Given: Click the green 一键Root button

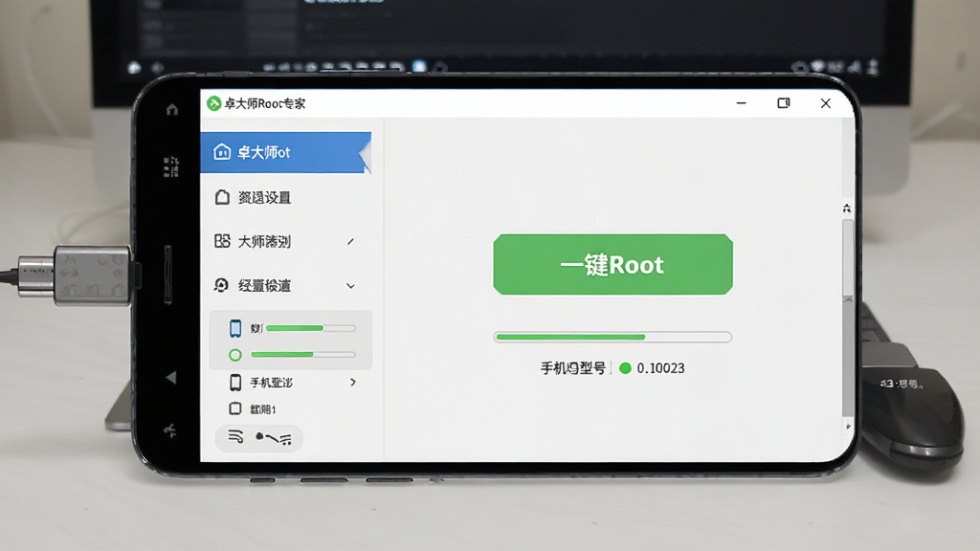Looking at the screenshot, I should 612,264.
